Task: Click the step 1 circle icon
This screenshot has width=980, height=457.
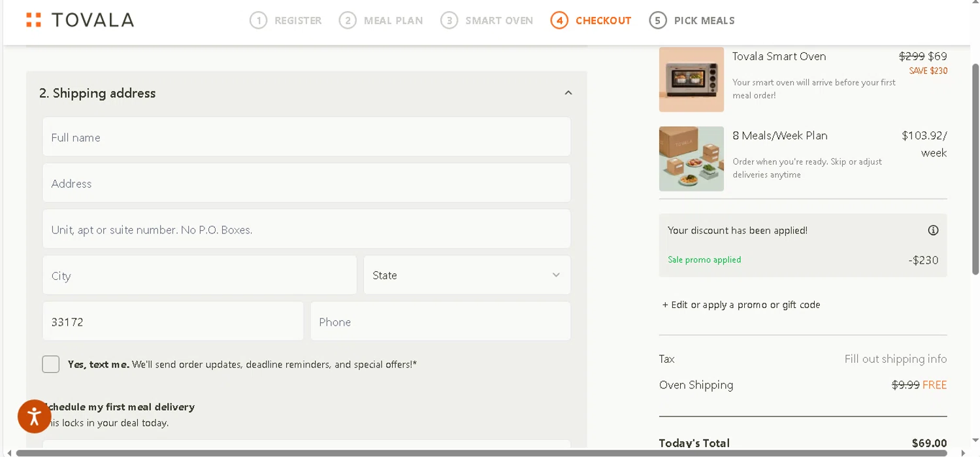Action: pyautogui.click(x=259, y=20)
